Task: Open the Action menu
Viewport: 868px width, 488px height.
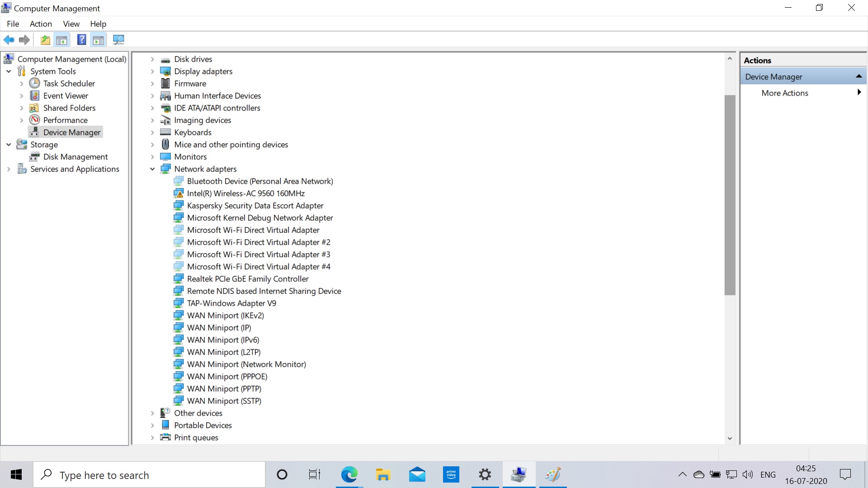Action: pyautogui.click(x=41, y=24)
